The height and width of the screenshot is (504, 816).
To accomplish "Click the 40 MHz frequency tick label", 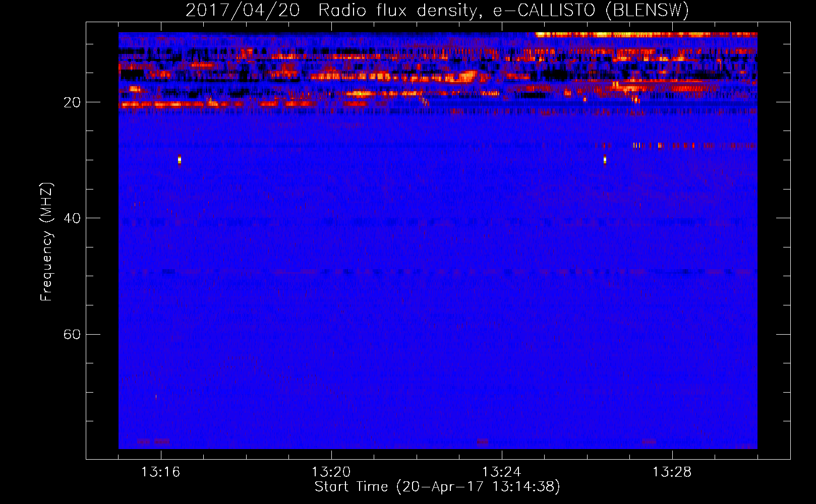I will pos(72,218).
